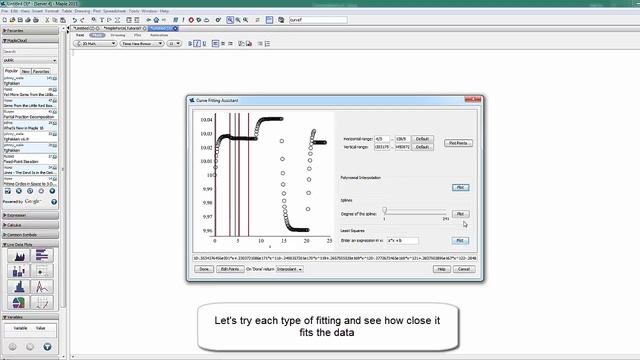This screenshot has width=640, height=360.
Task: Click the Save diskette icon in toolbar
Action: [20, 20]
